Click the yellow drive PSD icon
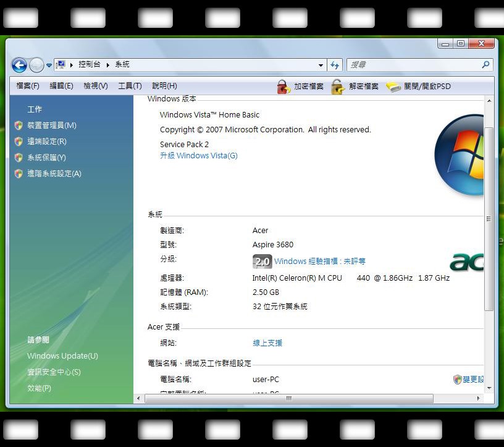 pyautogui.click(x=393, y=87)
